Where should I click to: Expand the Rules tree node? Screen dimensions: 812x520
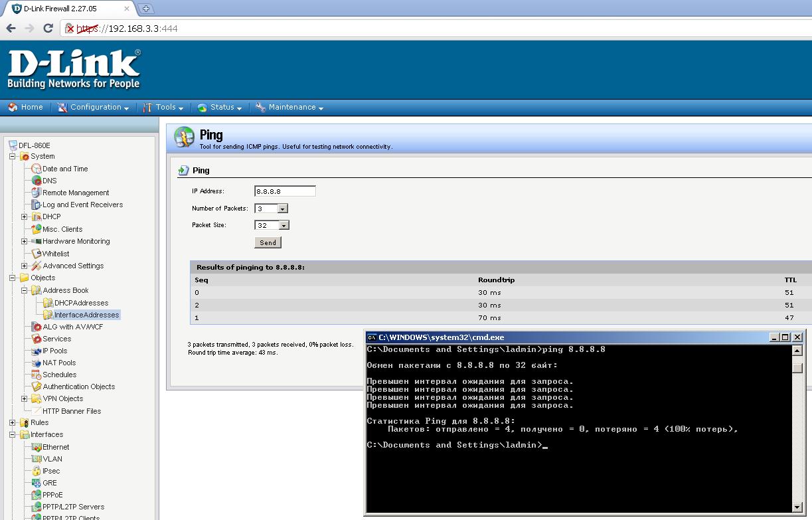pyautogui.click(x=13, y=422)
